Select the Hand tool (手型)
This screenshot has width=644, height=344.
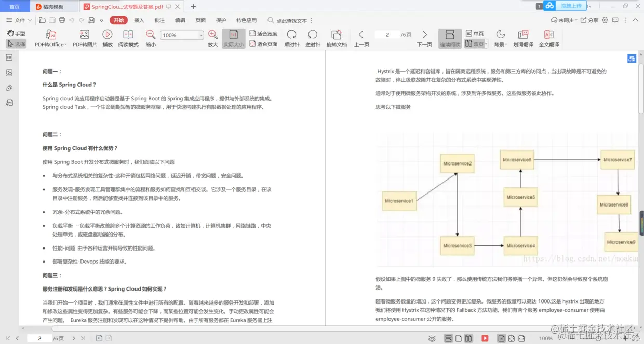pyautogui.click(x=16, y=33)
